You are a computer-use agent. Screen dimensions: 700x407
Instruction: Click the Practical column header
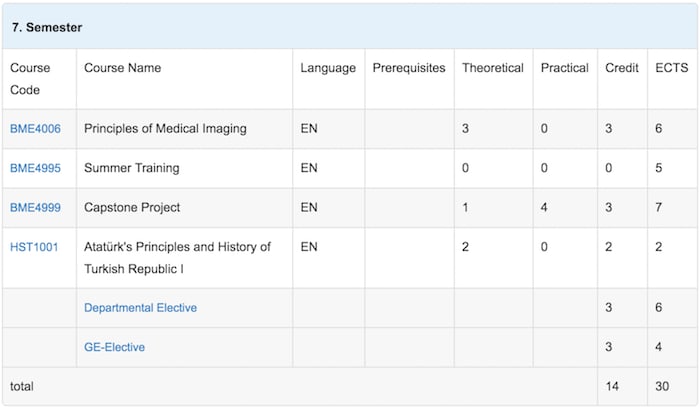point(565,79)
